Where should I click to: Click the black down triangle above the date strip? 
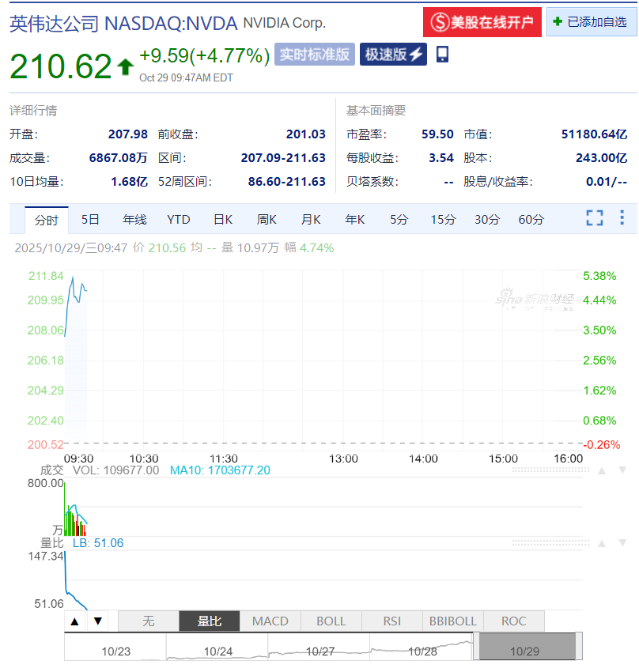coord(98,621)
